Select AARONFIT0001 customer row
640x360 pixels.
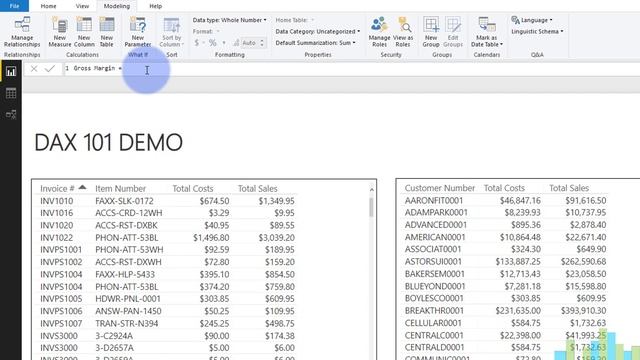click(434, 200)
